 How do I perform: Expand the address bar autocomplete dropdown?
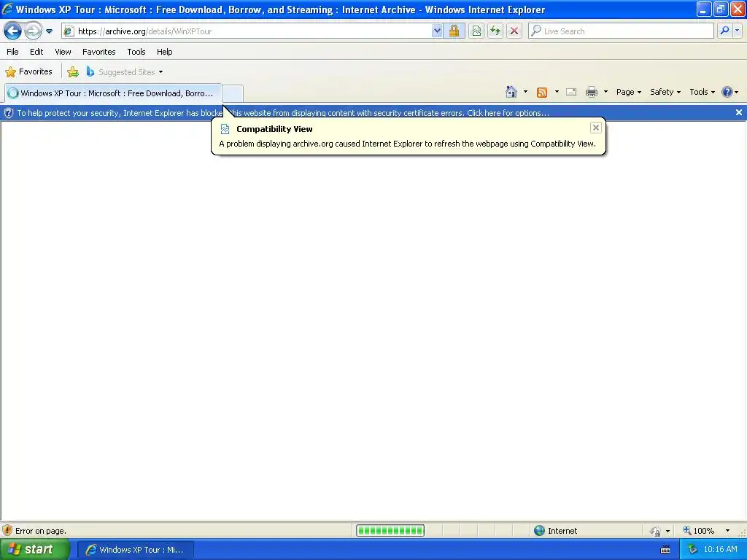point(437,31)
